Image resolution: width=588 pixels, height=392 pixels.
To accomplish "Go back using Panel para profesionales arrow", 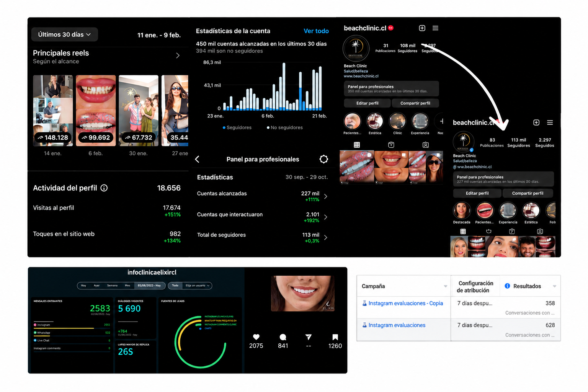I will click(x=198, y=159).
